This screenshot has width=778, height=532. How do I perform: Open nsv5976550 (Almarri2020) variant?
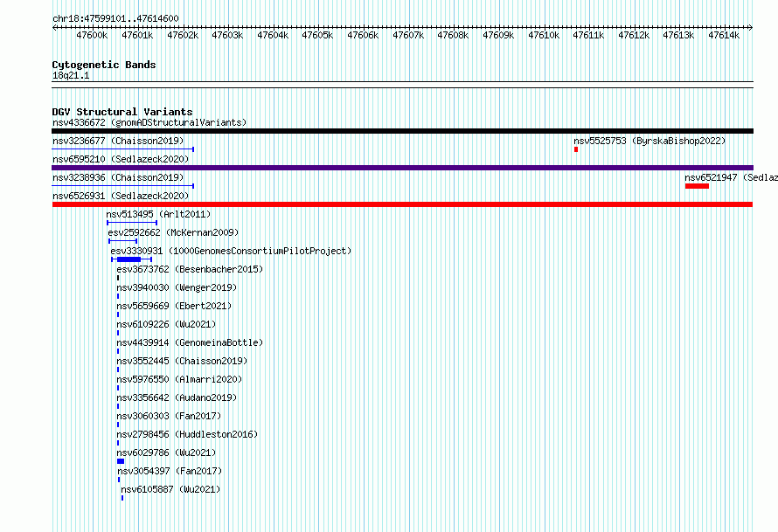click(179, 379)
